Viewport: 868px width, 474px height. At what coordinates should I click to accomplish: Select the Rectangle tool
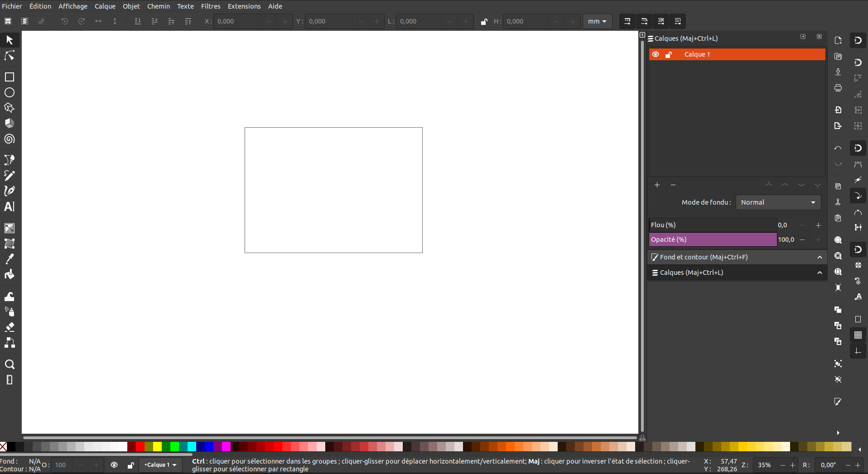[x=10, y=77]
